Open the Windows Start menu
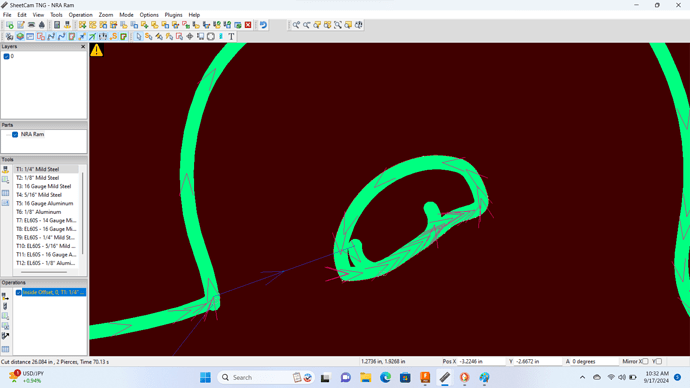Viewport: 690px width, 388px height. click(x=205, y=377)
